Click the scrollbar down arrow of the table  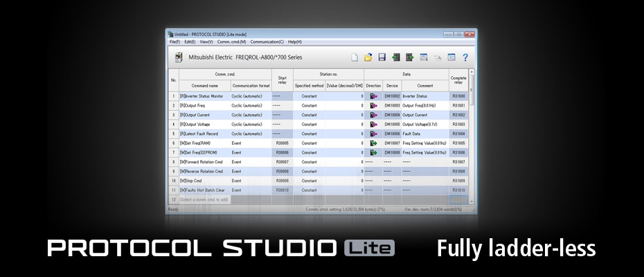click(x=472, y=202)
